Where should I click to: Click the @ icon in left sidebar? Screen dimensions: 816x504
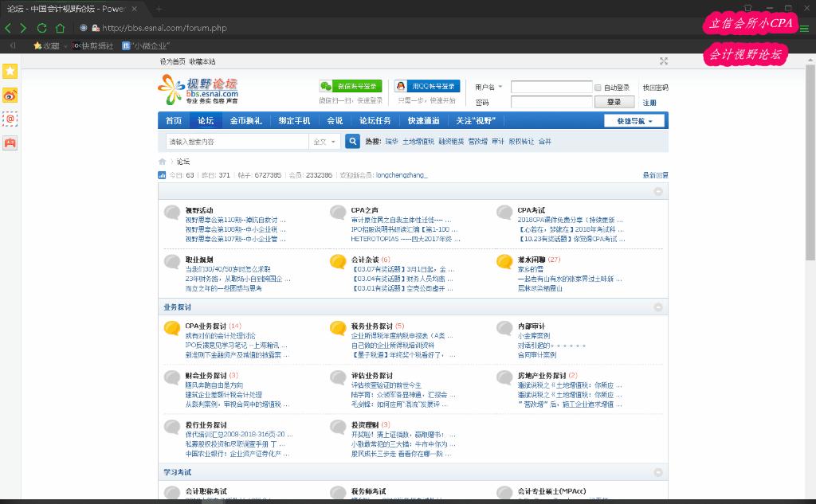point(10,118)
